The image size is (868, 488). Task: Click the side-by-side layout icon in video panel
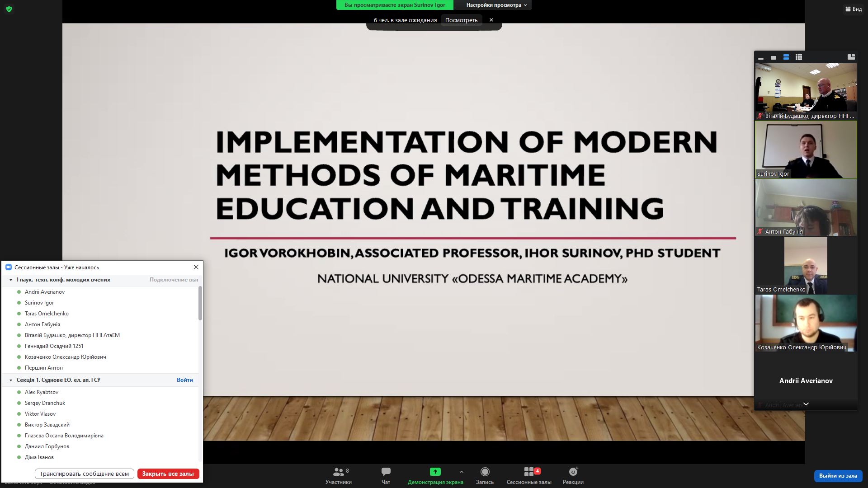[851, 57]
